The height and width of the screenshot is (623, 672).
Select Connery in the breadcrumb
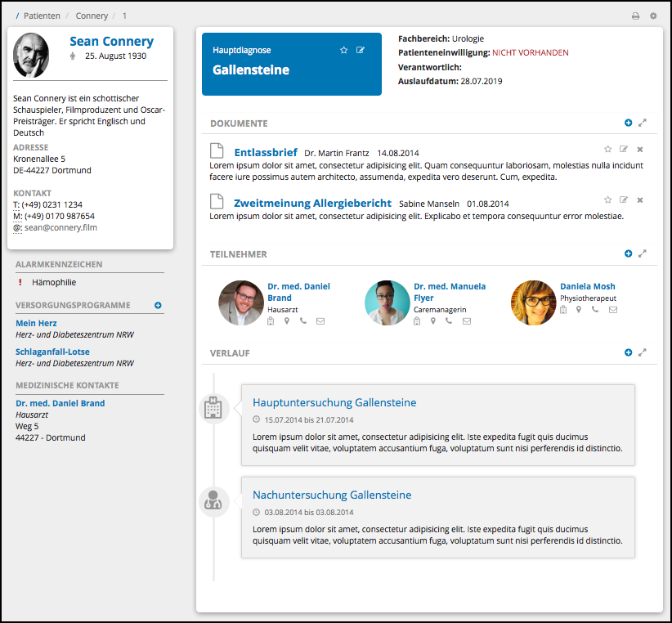[x=92, y=16]
